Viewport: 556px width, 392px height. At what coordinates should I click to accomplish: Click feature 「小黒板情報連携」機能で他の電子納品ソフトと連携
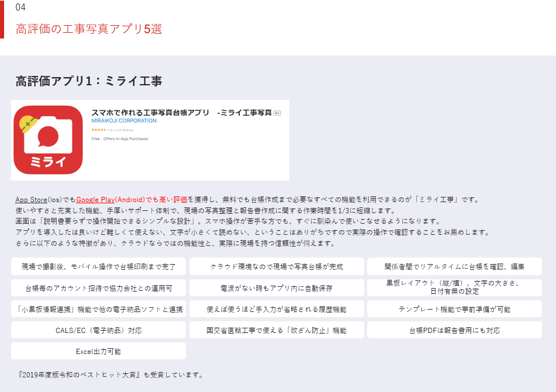[x=99, y=309]
